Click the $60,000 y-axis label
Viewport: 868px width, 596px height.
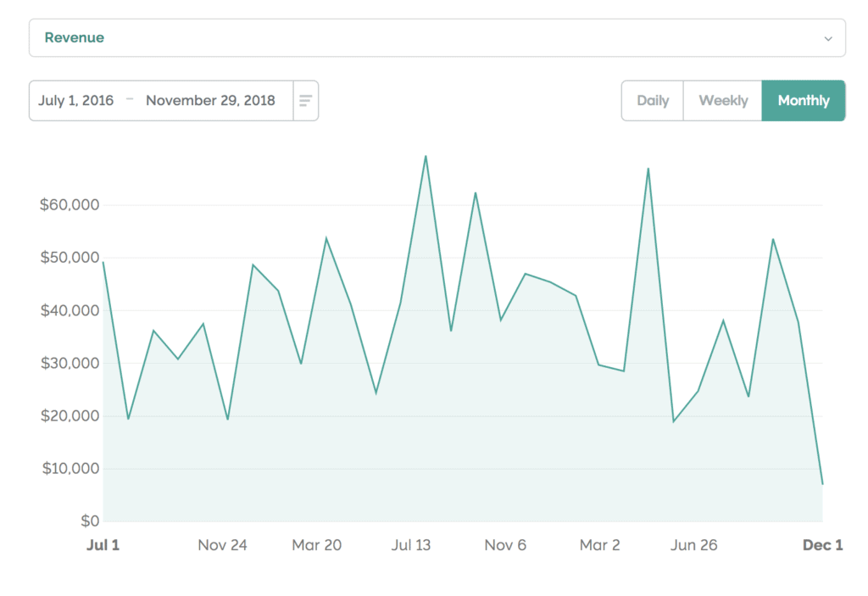click(x=69, y=204)
